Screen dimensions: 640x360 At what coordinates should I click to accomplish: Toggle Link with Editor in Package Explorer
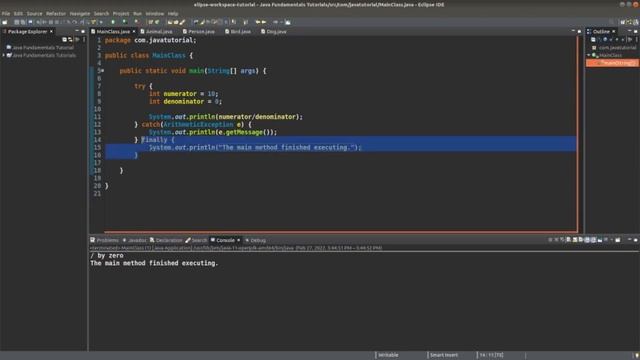[70, 40]
